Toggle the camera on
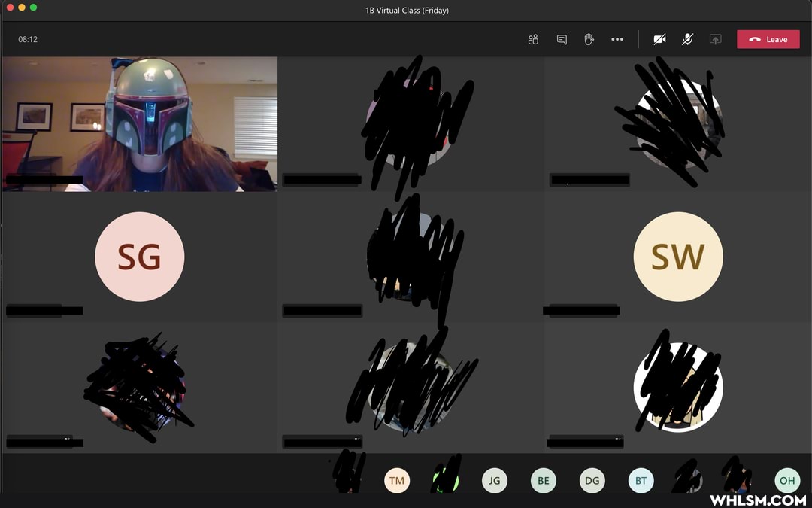 (659, 39)
